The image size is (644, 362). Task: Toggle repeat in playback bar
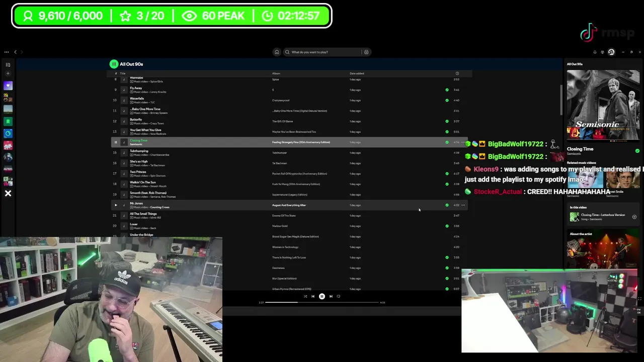pos(338,296)
